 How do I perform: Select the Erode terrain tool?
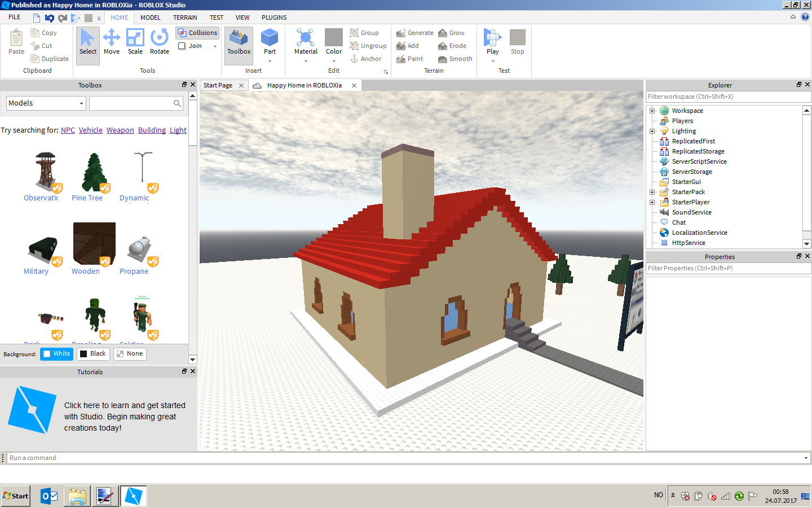point(452,46)
